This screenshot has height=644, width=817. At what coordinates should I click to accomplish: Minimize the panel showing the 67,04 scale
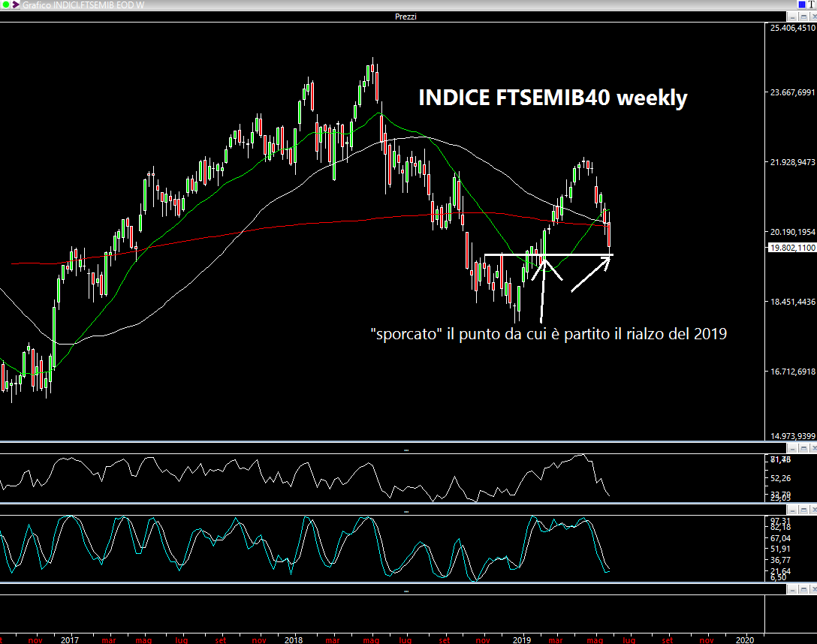click(x=792, y=510)
